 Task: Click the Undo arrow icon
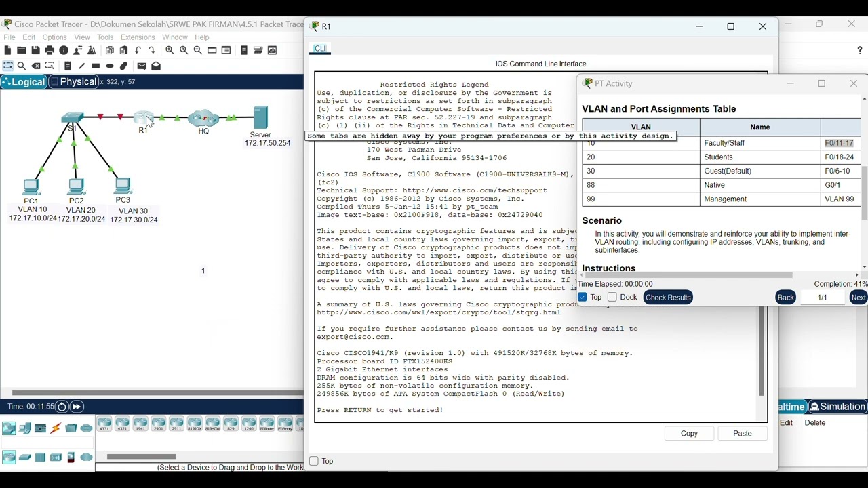tap(138, 51)
